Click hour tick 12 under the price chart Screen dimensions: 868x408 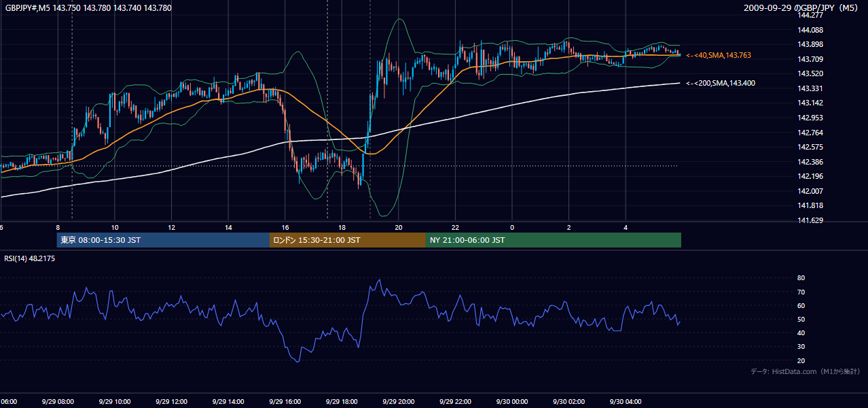[172, 228]
